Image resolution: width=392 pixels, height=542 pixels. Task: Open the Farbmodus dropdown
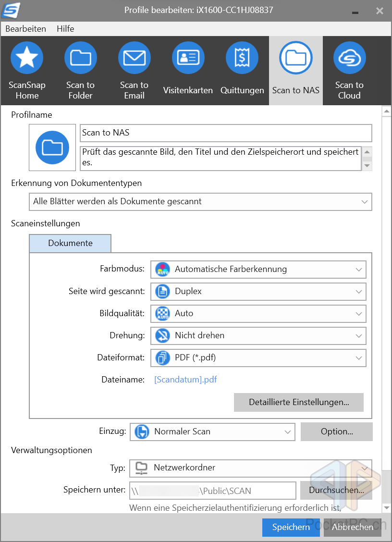pyautogui.click(x=258, y=269)
